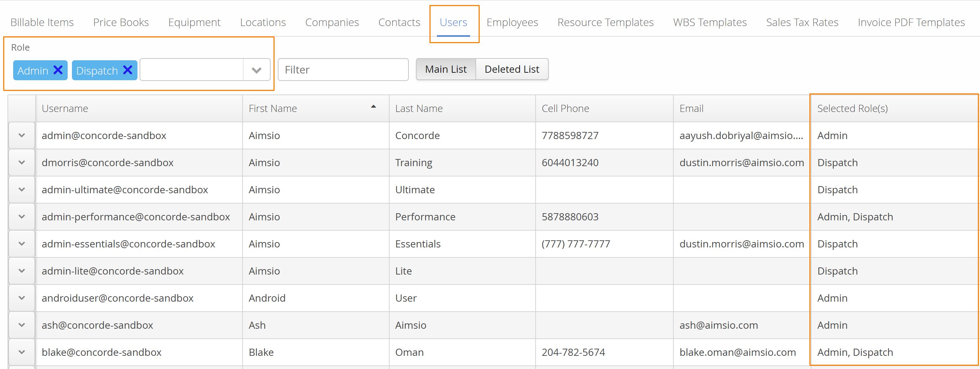Select the admin-performance@concorde-sandbox username cell
The image size is (980, 369).
coord(139,217)
